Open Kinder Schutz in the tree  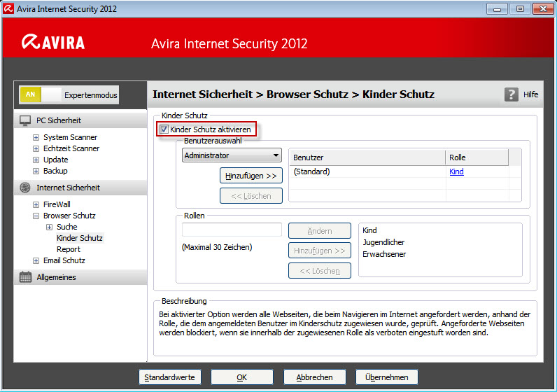pyautogui.click(x=80, y=238)
